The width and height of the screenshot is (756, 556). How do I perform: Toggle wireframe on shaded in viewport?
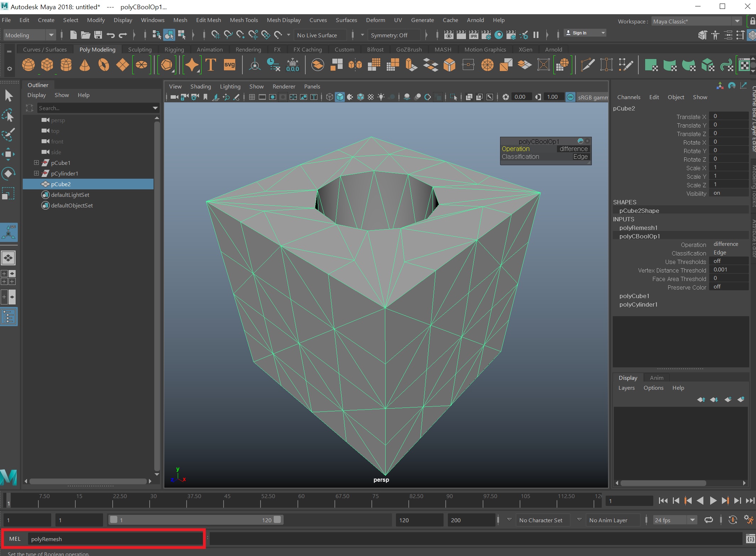tap(360, 97)
